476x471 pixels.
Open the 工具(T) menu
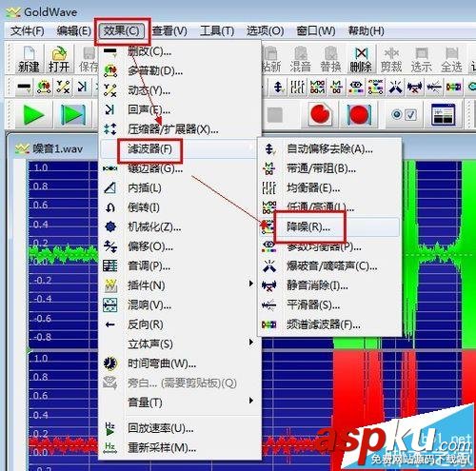(x=217, y=31)
